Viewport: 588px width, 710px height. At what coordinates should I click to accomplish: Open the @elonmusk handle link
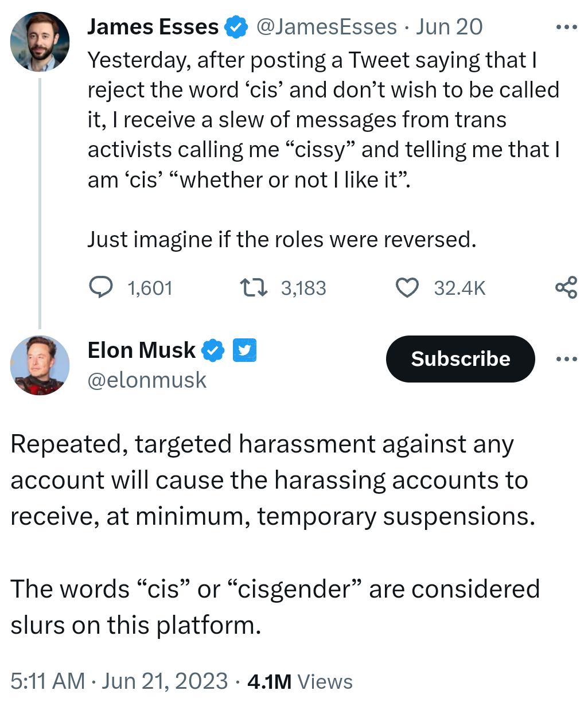click(x=147, y=380)
